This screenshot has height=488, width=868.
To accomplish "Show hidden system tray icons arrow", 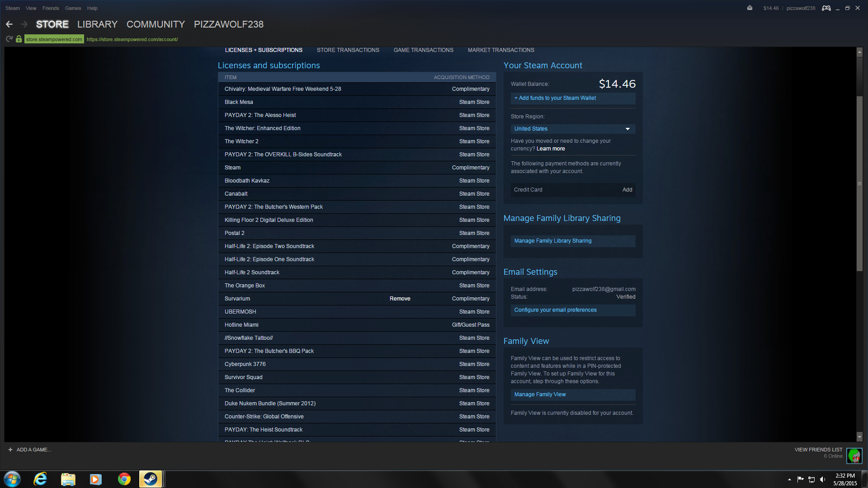I will coord(789,479).
